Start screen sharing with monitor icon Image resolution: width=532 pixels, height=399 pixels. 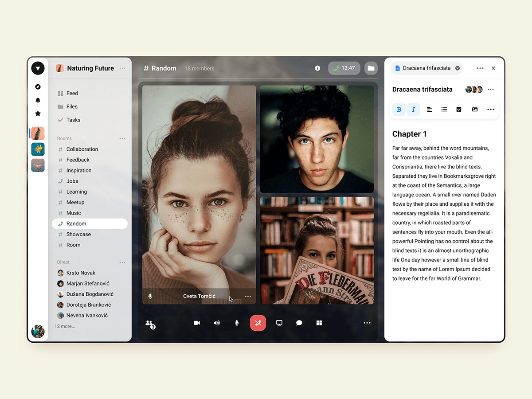tap(279, 323)
